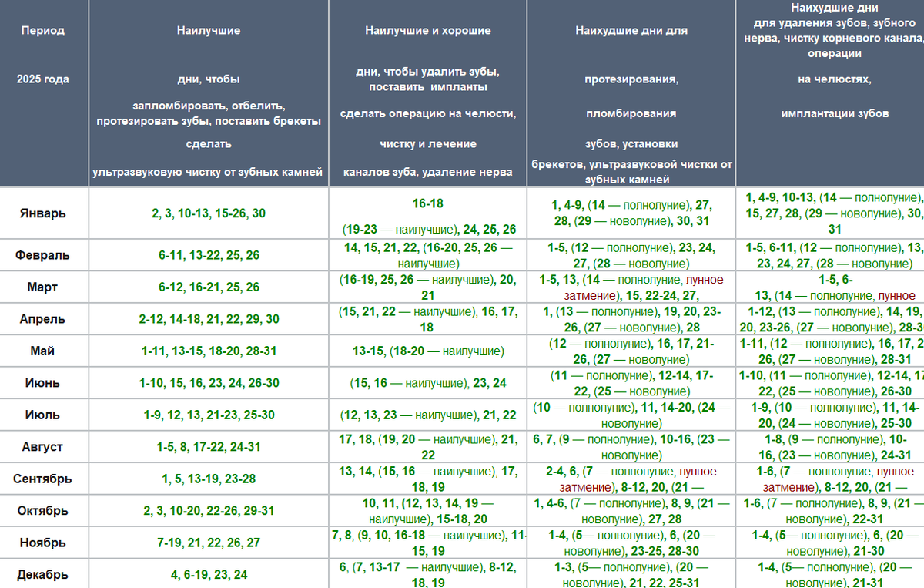Click January cell '1, 4-9, 10-13, (14 — полнолуние)'
This screenshot has height=588, width=924.
click(830, 213)
